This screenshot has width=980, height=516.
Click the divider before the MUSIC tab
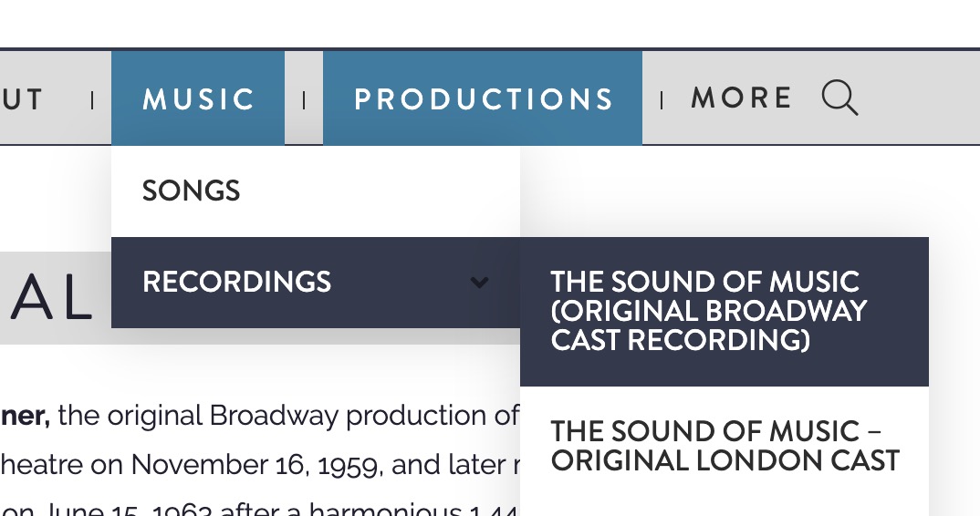92,100
